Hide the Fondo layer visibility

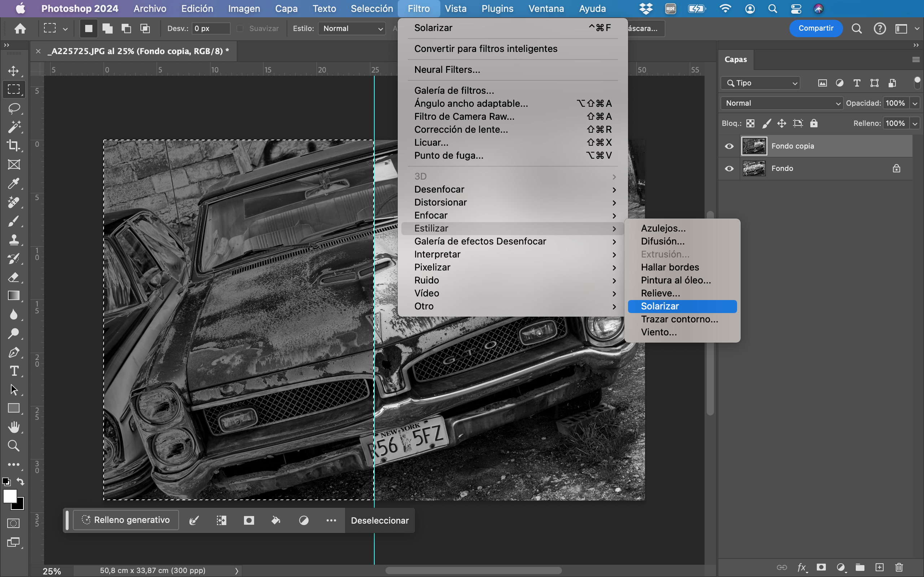[x=729, y=168]
